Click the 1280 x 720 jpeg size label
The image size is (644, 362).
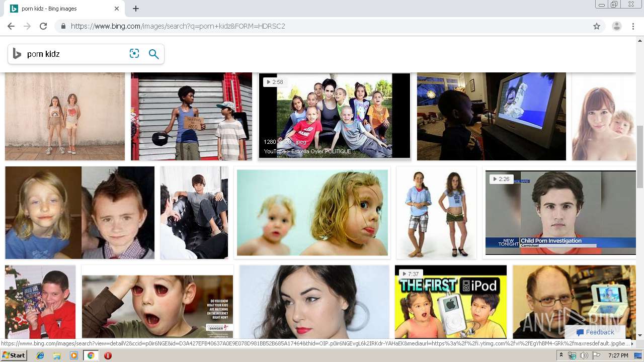click(285, 142)
